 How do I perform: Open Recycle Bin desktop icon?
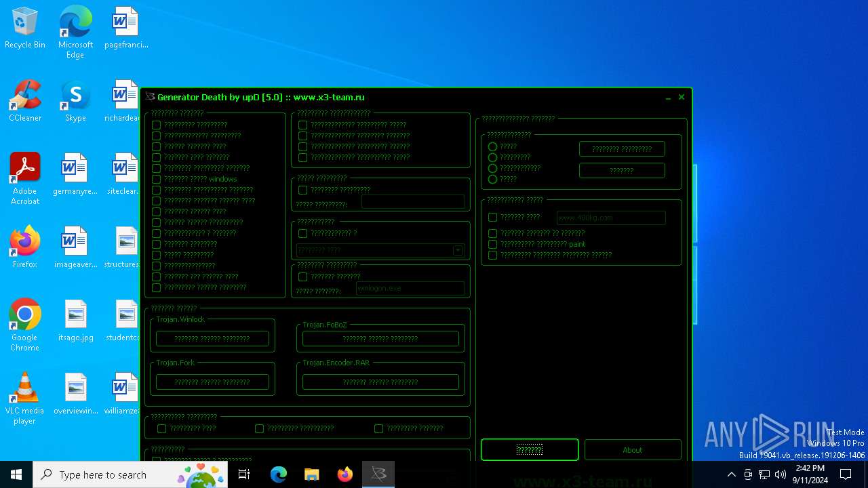[25, 28]
